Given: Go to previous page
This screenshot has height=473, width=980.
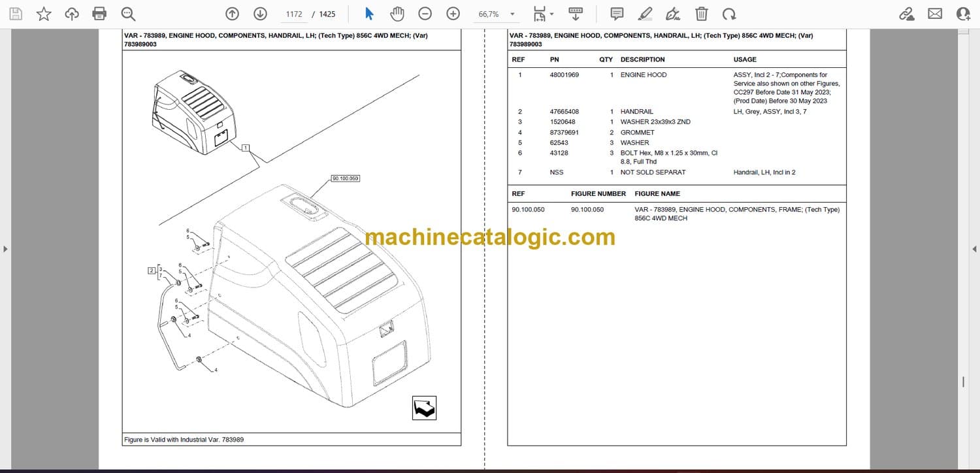Looking at the screenshot, I should point(232,14).
